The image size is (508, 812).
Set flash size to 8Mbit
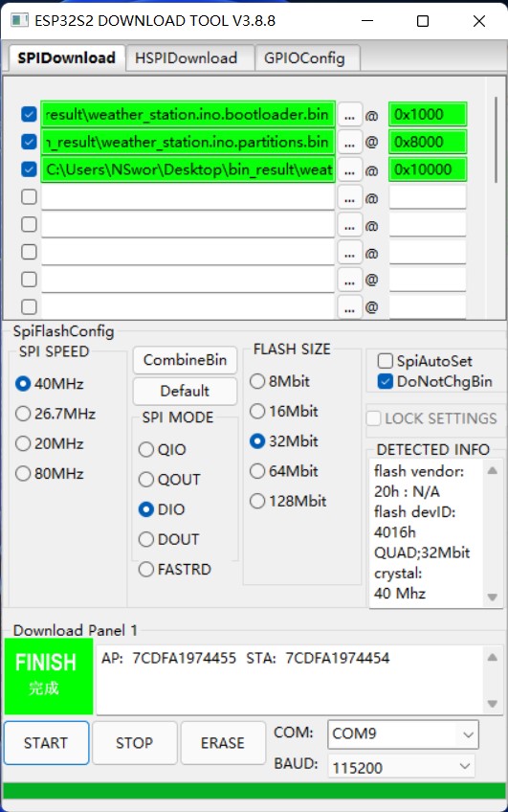pos(280,381)
